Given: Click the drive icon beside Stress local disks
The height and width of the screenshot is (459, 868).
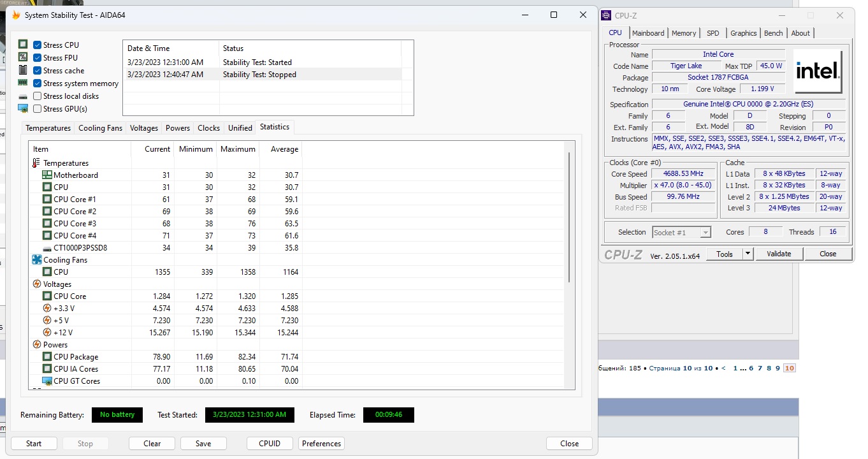Looking at the screenshot, I should point(23,96).
